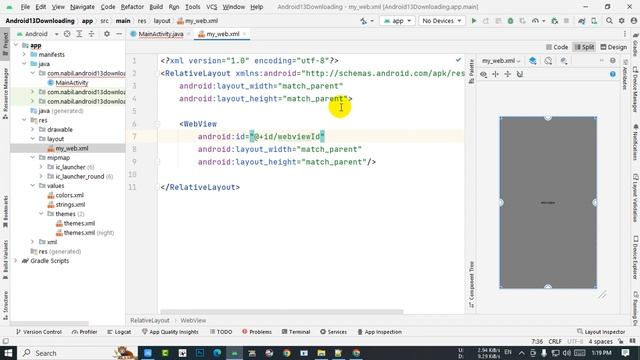The width and height of the screenshot is (640, 360).
Task: Open IDE settings gear icon in top toolbar
Action: tap(621, 21)
